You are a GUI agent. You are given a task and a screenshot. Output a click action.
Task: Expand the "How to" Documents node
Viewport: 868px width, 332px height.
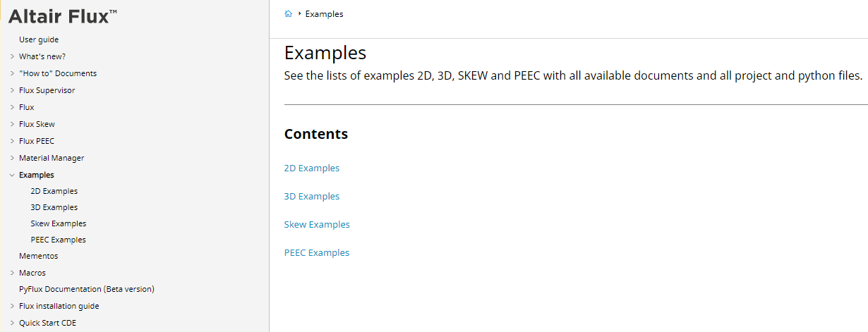12,73
